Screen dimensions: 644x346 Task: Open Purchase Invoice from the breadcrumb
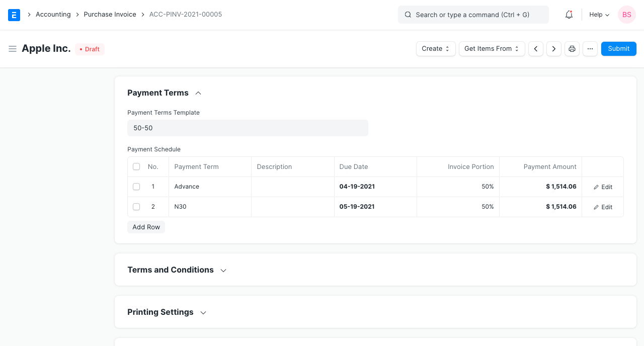110,15
